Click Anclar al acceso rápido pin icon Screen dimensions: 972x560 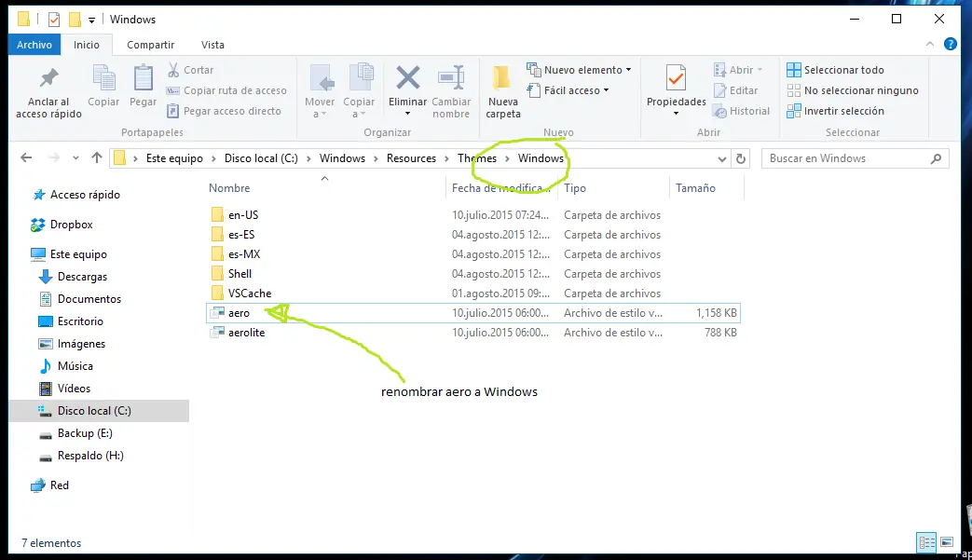[x=48, y=78]
